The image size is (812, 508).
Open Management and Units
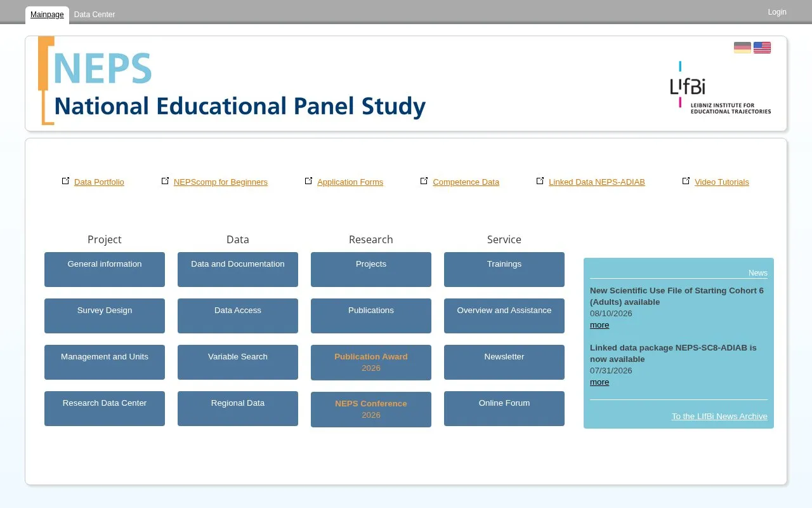[x=105, y=362]
